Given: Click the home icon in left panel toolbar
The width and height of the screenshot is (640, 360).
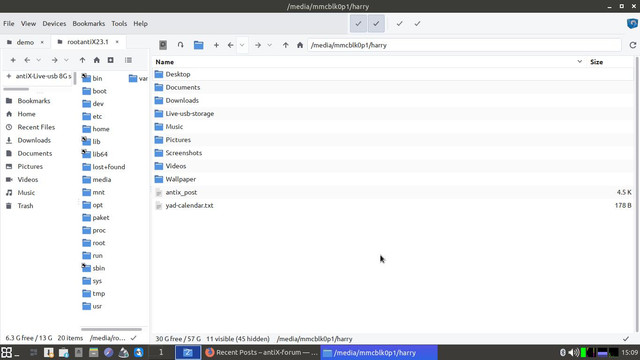Looking at the screenshot, I should tap(97, 60).
